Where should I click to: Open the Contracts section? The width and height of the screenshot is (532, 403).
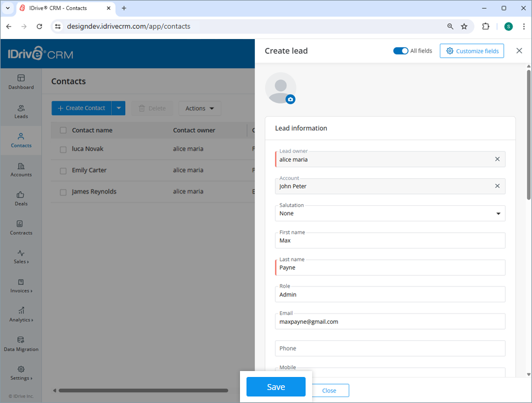click(x=21, y=228)
